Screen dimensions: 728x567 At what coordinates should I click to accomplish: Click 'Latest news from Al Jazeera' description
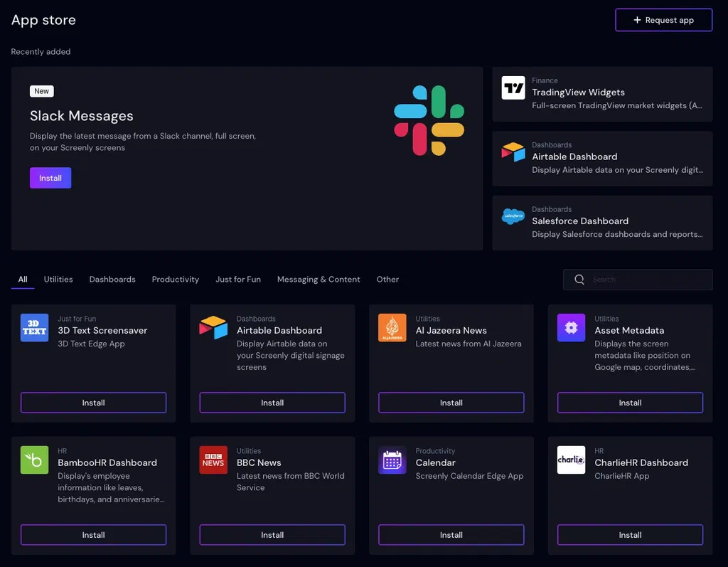point(468,344)
